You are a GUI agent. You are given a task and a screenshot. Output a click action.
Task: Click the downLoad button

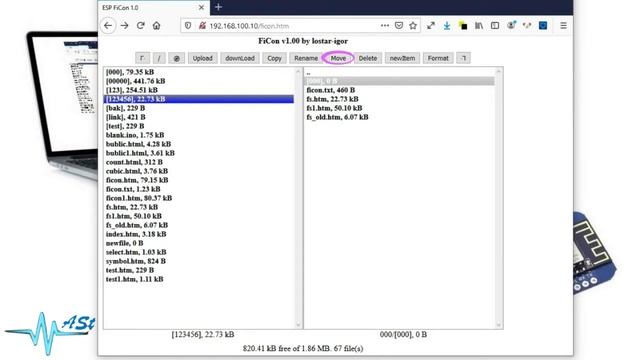pos(240,58)
